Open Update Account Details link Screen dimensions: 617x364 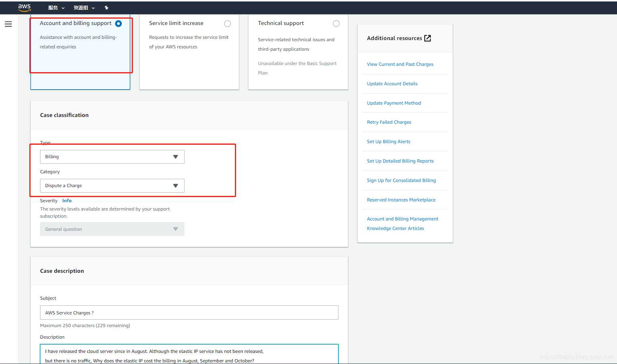tap(392, 84)
